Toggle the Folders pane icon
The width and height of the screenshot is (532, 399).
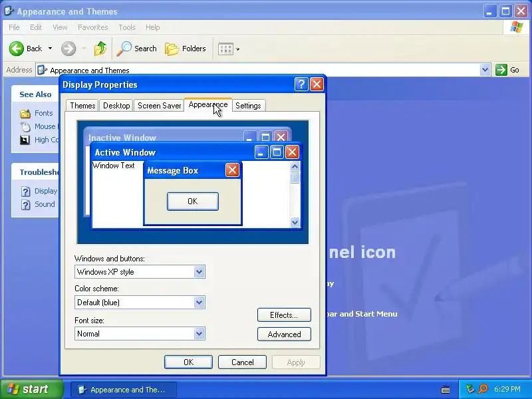172,49
